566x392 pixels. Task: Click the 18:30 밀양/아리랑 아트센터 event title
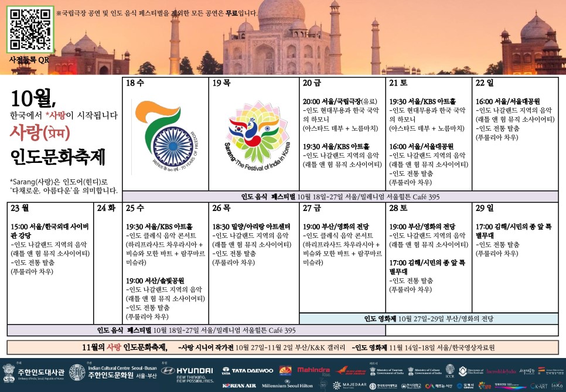251,227
